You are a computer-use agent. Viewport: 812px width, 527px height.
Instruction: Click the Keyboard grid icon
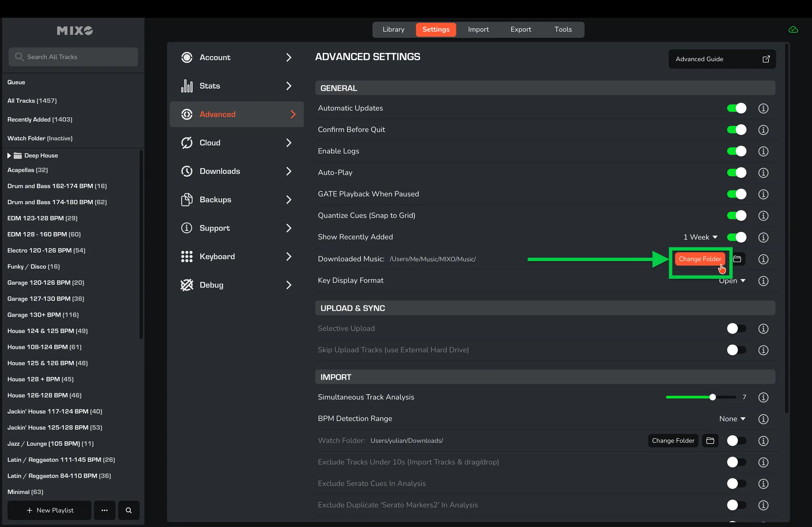[x=187, y=257]
